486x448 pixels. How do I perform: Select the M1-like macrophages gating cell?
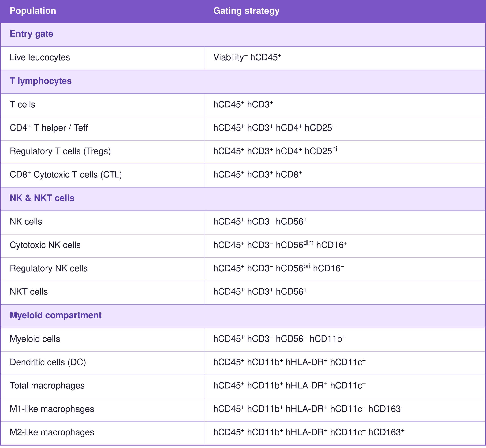pyautogui.click(x=345, y=410)
